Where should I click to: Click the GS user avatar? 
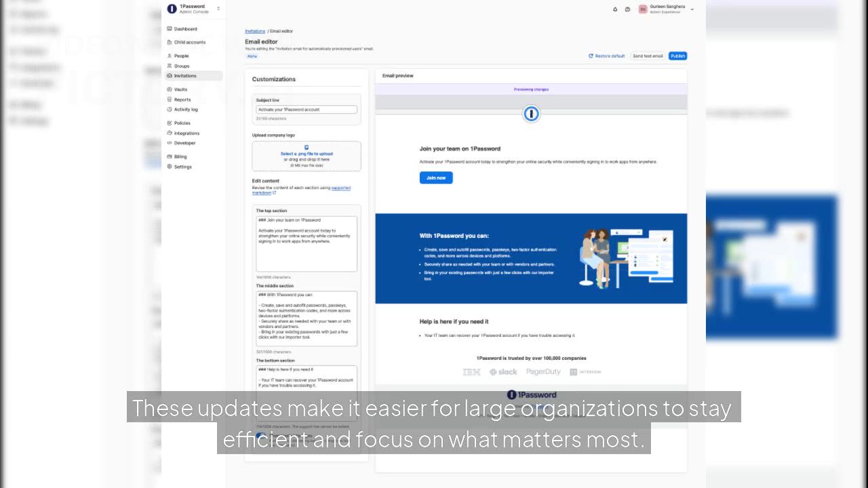click(x=643, y=9)
